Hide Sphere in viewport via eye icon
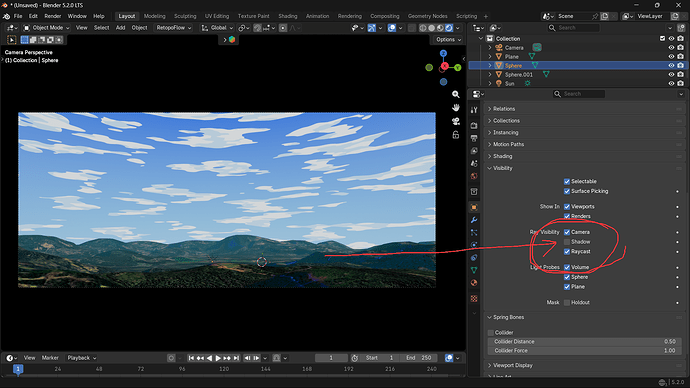 coord(671,66)
